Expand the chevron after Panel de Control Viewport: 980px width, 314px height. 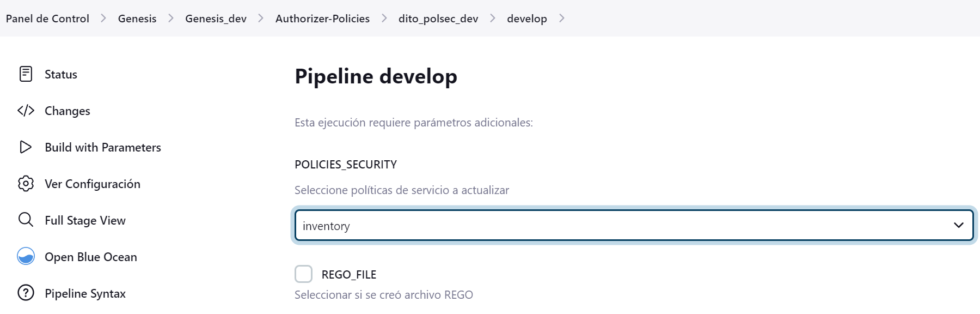(x=103, y=19)
